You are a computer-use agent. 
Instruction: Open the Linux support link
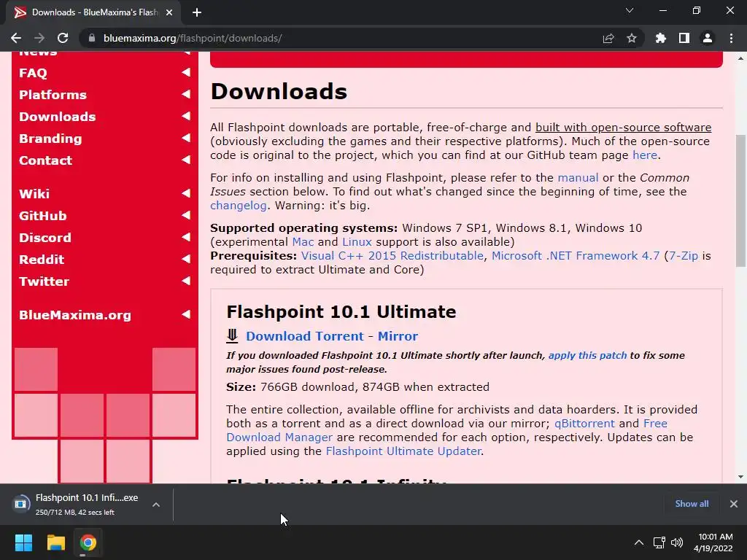tap(357, 242)
